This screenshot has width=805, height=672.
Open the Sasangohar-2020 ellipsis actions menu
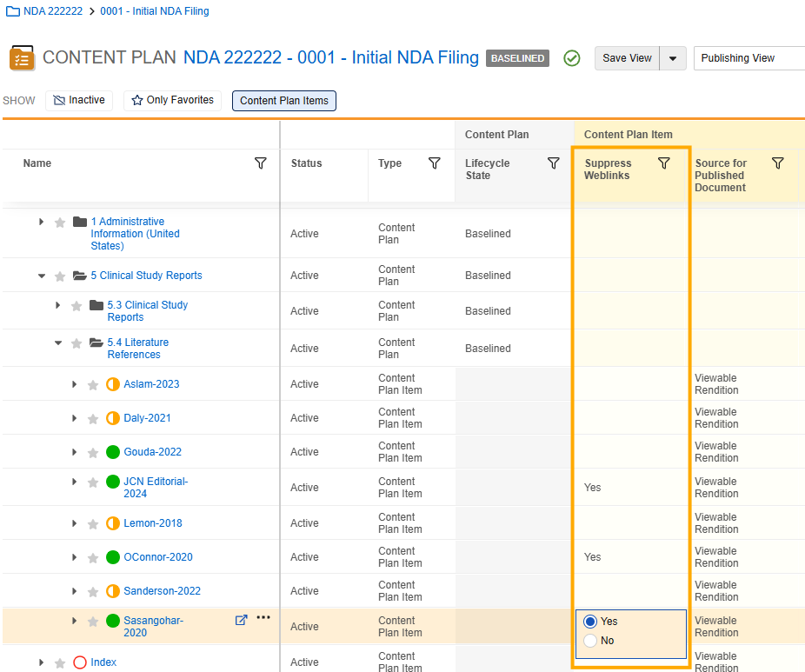pos(263,618)
